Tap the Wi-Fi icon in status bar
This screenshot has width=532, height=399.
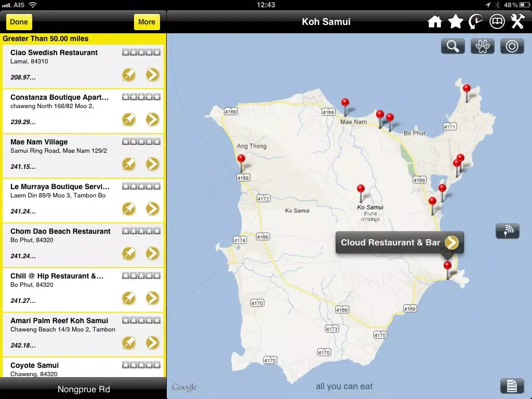[33, 5]
